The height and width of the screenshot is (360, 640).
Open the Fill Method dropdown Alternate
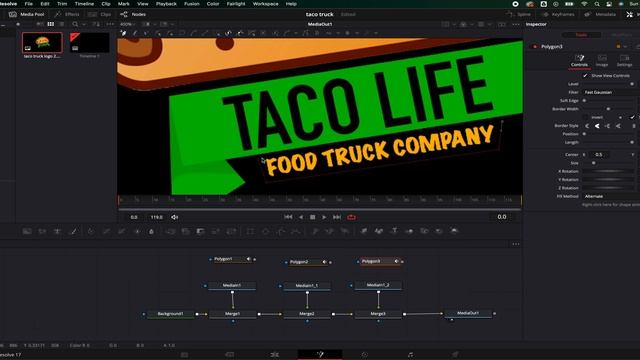pos(610,196)
